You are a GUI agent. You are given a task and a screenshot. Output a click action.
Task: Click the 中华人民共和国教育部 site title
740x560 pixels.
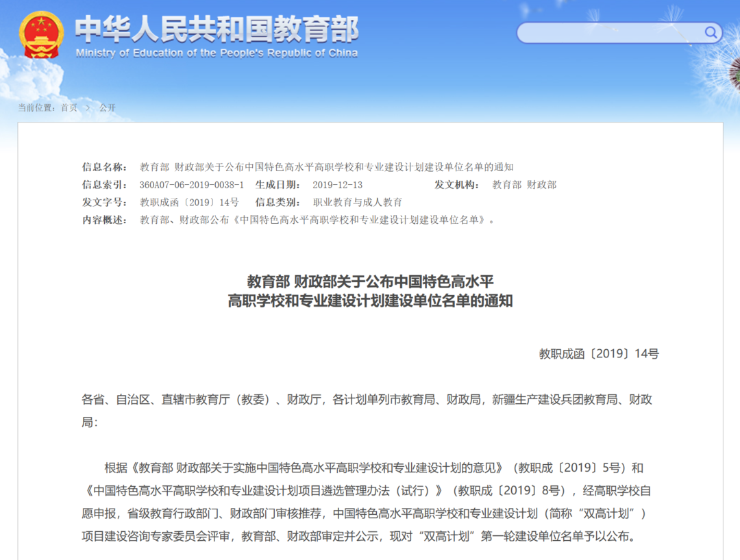pos(217,29)
